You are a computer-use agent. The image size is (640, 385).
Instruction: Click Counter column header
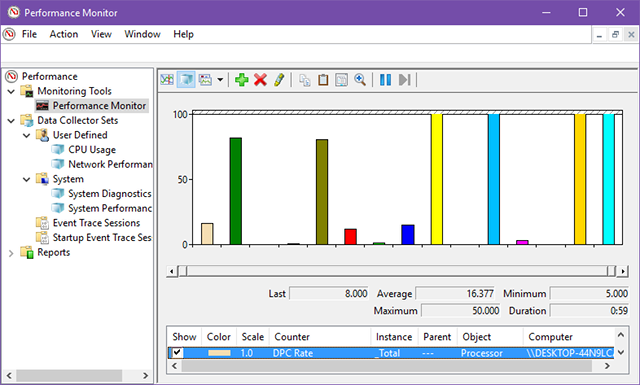(x=320, y=337)
